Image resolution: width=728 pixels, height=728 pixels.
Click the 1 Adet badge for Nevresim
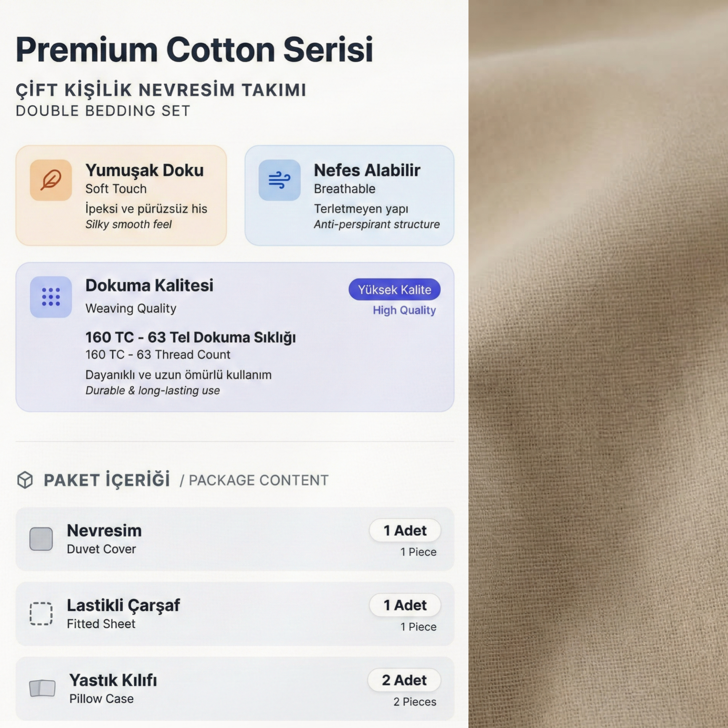[x=405, y=531]
